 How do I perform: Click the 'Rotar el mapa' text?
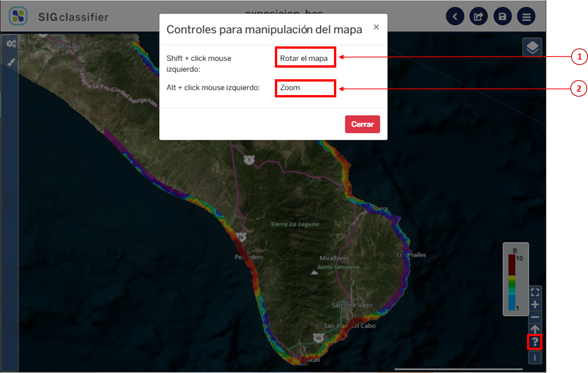304,58
